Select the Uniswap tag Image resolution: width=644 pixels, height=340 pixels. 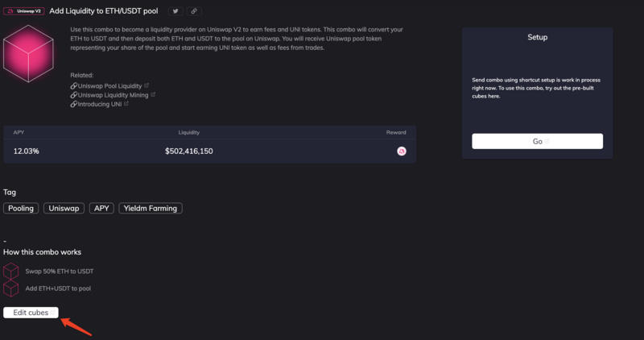pos(64,208)
